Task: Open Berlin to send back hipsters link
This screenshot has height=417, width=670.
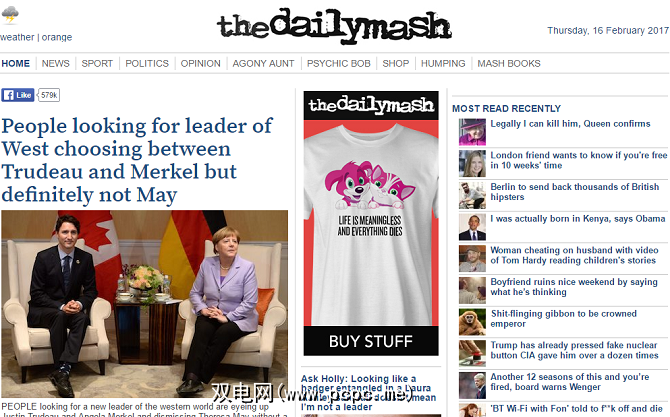Action: 575,192
